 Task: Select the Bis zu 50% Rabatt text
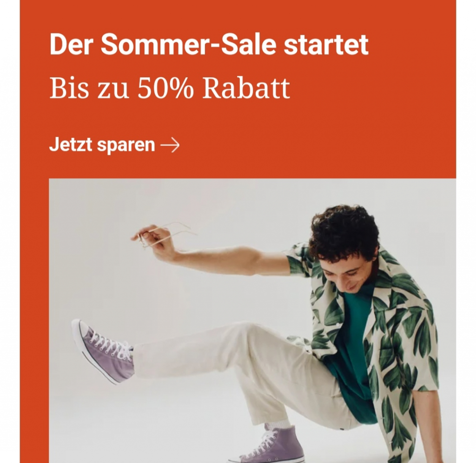(x=169, y=88)
